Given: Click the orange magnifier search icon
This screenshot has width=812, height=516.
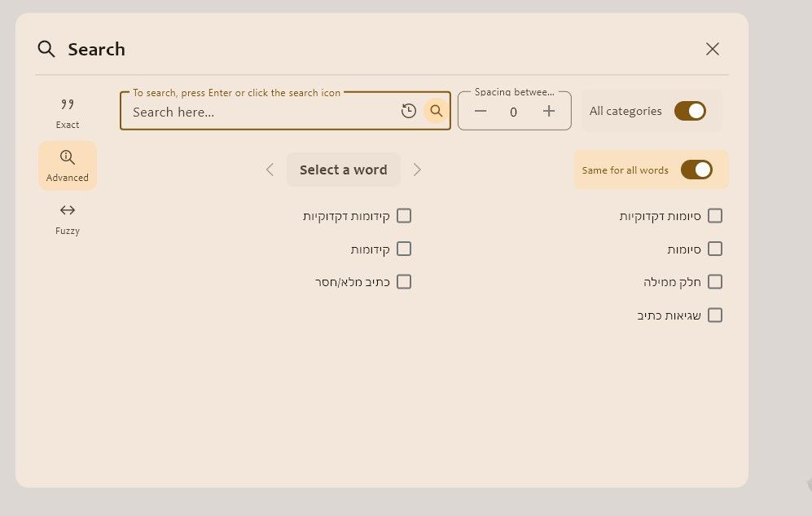Looking at the screenshot, I should coord(436,111).
